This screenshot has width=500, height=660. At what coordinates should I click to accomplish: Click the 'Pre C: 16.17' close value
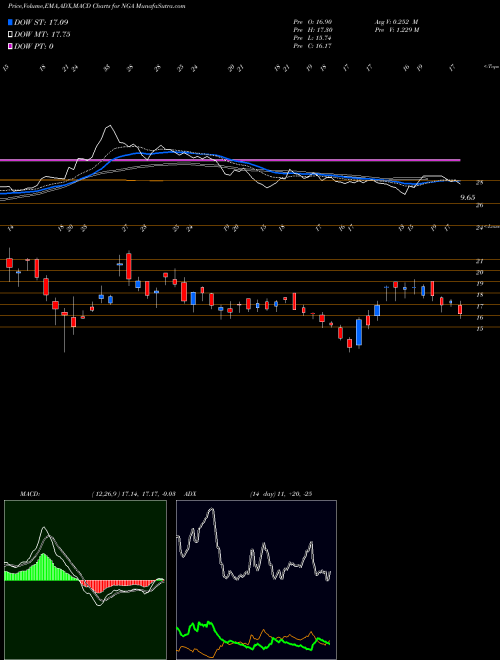pyautogui.click(x=313, y=46)
